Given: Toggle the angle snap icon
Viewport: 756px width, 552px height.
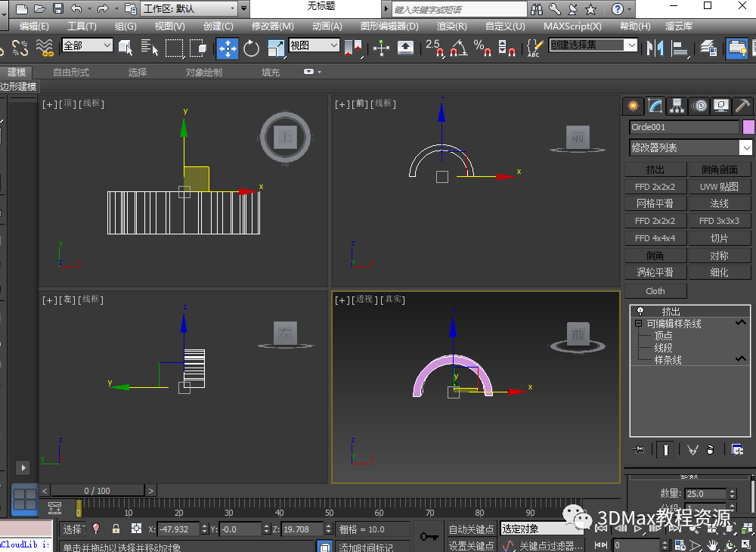Looking at the screenshot, I should [457, 48].
